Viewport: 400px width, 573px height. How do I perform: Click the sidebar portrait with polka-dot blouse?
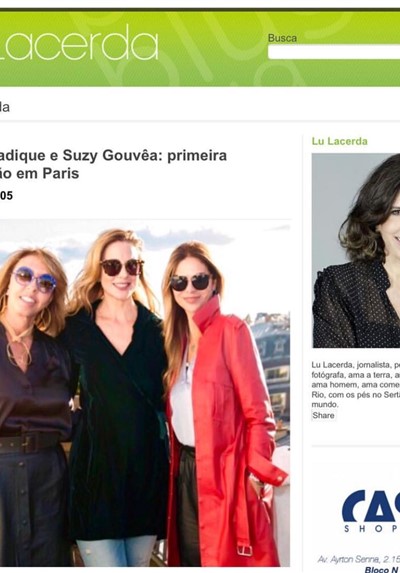tap(356, 251)
